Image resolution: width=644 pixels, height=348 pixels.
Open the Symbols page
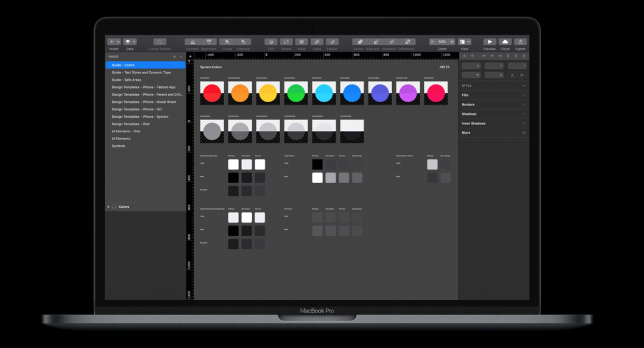[x=145, y=146]
